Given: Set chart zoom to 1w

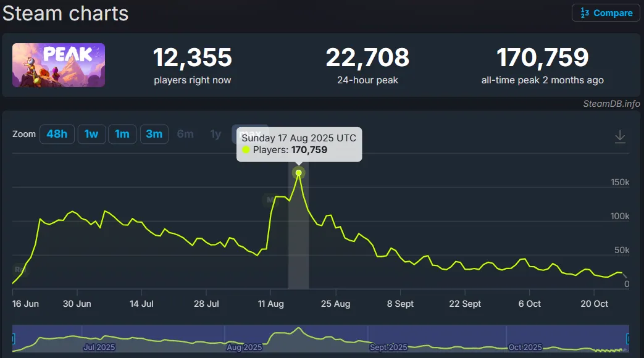Looking at the screenshot, I should click(x=91, y=134).
